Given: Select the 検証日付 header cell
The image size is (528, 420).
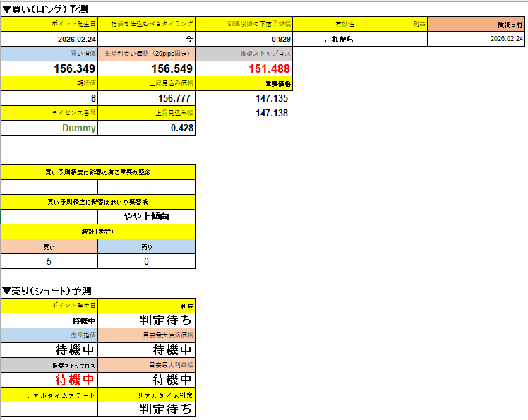Looking at the screenshot, I should click(x=476, y=24).
